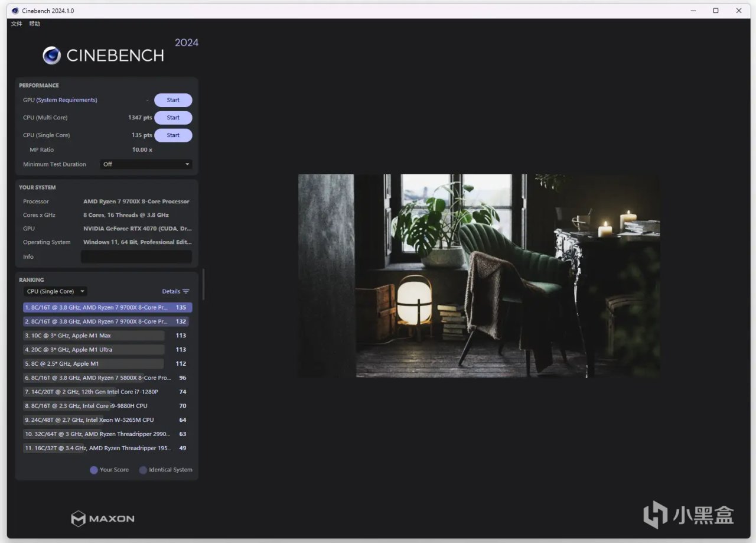Start the CPU Single Core test
Screen dimensions: 756x543
tap(173, 135)
